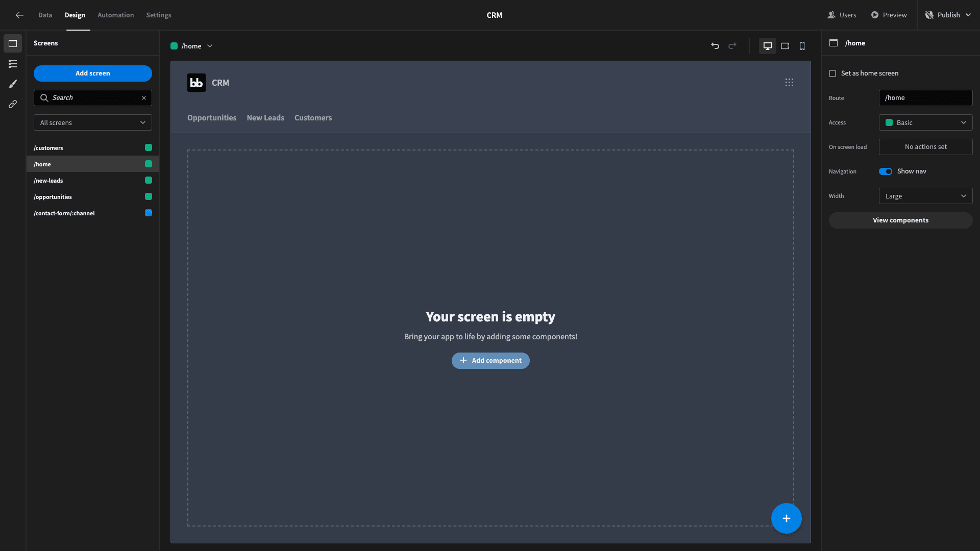Open the All screens filter dropdown
The image size is (980, 551).
click(93, 122)
